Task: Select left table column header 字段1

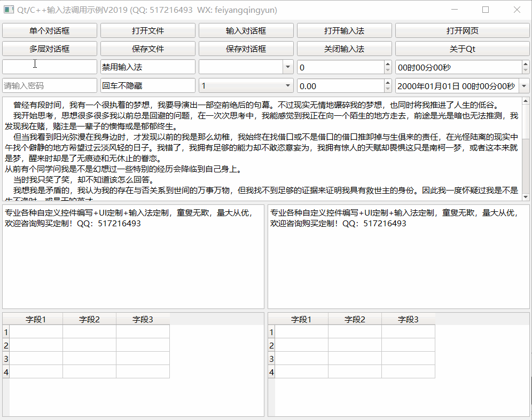Action: 36,319
